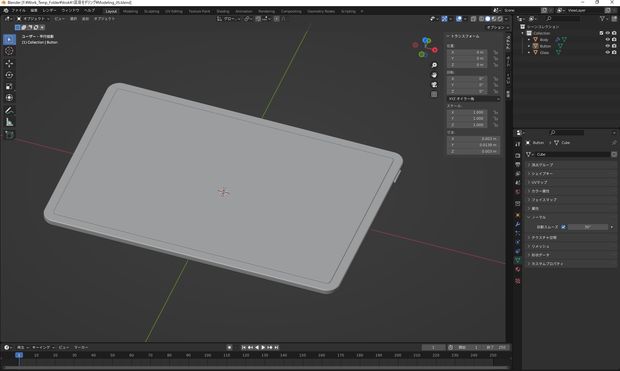Open the World properties tab
Image resolution: width=620 pixels, height=371 pixels.
tap(518, 192)
